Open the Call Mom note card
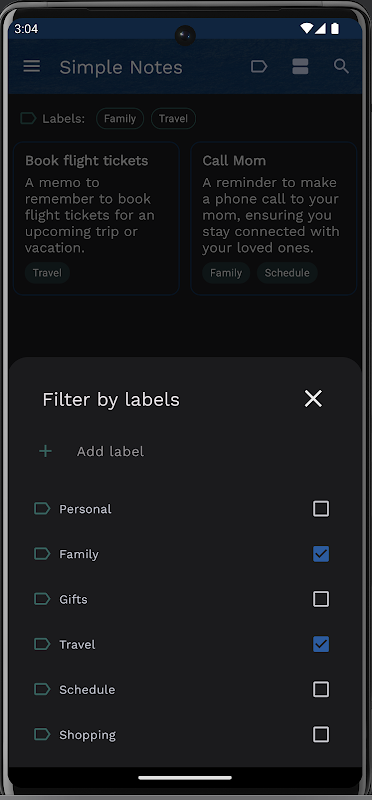This screenshot has width=372, height=800. (274, 218)
